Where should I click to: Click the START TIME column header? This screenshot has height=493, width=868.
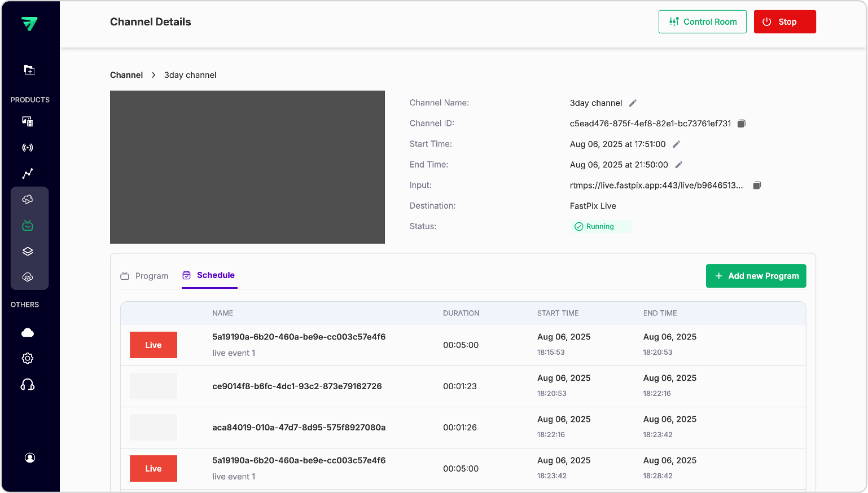[558, 313]
